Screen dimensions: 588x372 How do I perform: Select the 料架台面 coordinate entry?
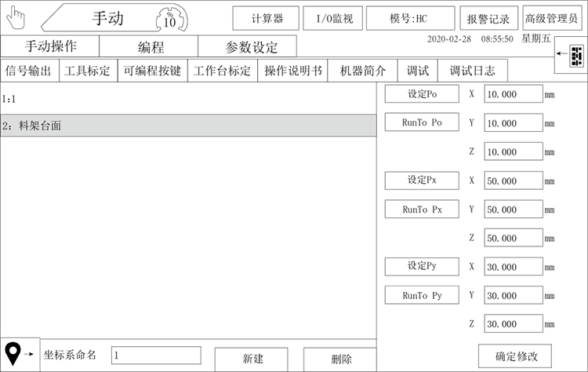pos(188,126)
